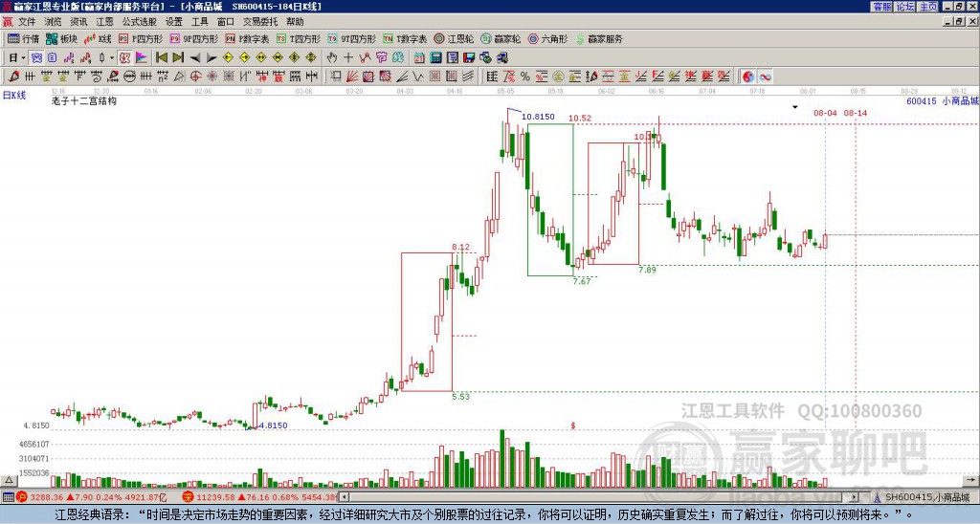The image size is (980, 524).
Task: Click the Shanghai index 3288.36 status item
Action: pos(92,497)
